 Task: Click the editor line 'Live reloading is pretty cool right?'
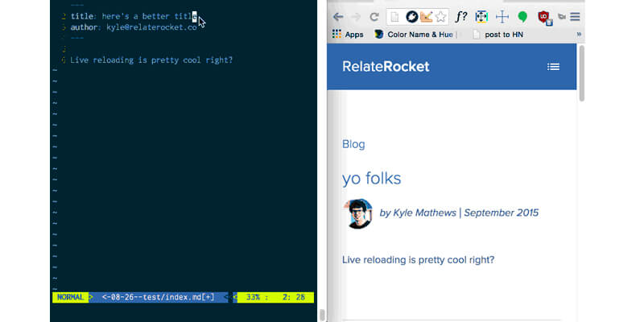151,60
